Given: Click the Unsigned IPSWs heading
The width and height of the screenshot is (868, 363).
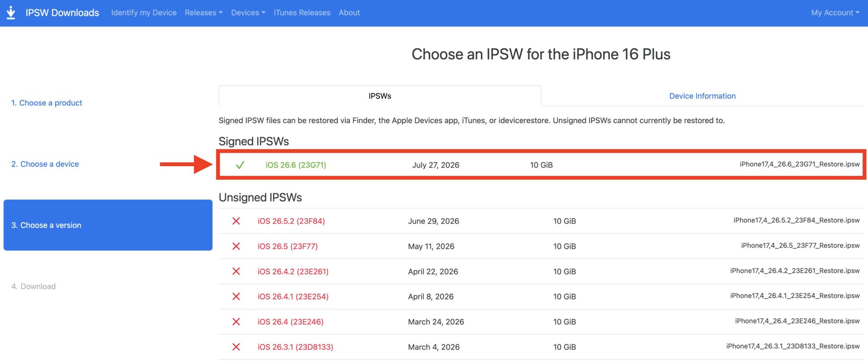Looking at the screenshot, I should [x=260, y=197].
